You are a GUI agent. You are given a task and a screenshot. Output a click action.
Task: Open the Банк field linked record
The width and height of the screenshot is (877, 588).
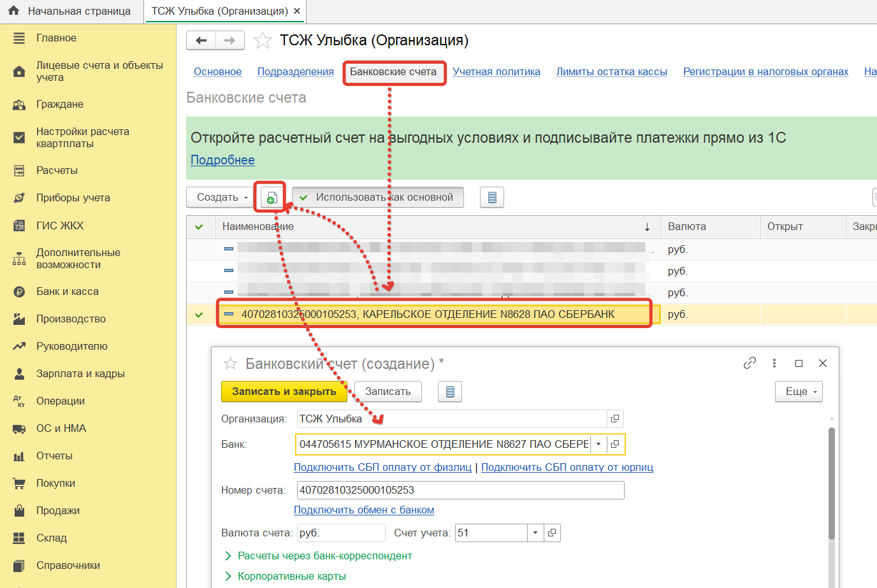point(615,444)
